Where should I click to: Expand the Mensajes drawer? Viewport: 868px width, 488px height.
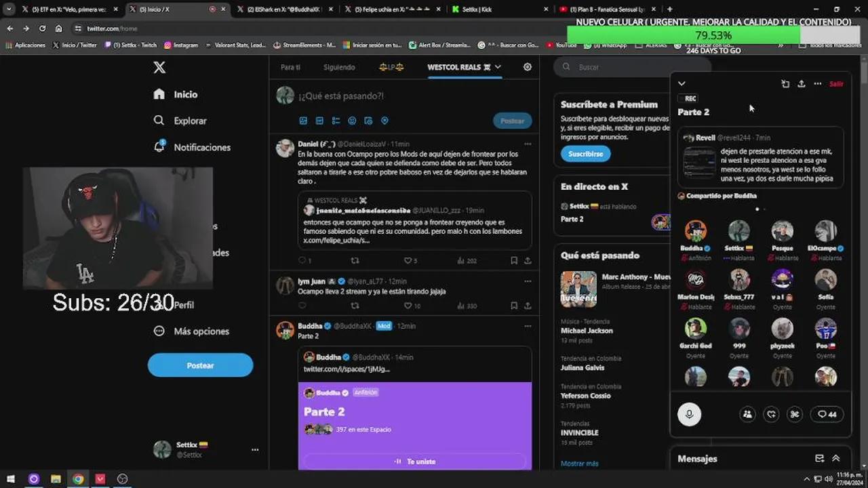coord(835,459)
